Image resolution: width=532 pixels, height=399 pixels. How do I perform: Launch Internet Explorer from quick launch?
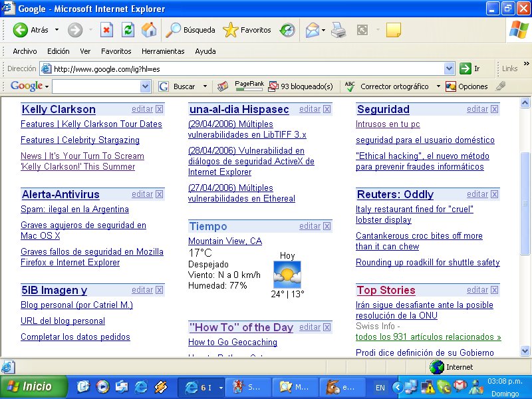(141, 387)
